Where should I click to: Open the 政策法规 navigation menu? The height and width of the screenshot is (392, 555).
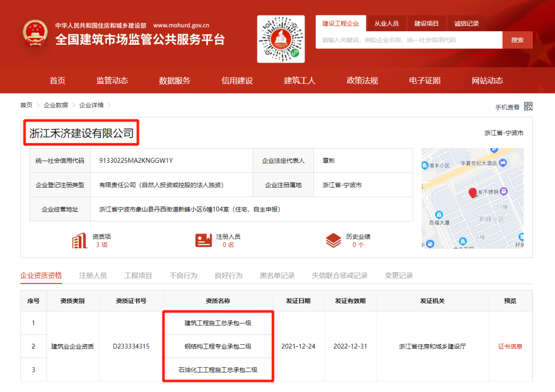[x=362, y=80]
